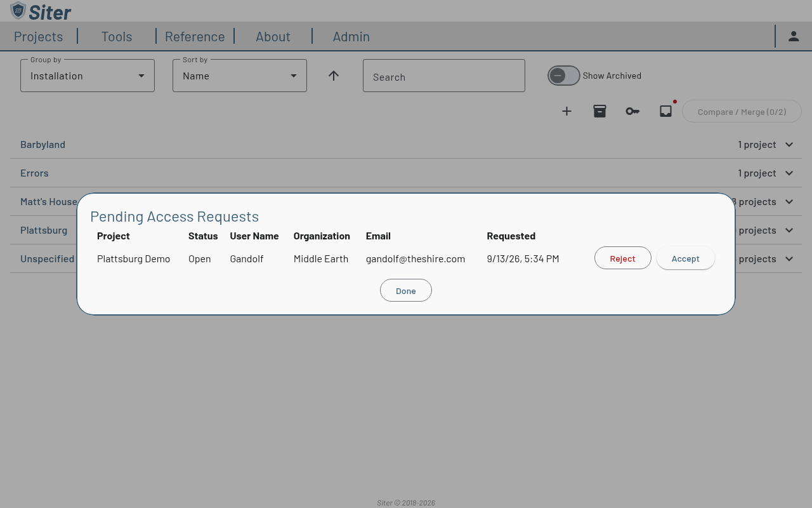The image size is (812, 508).
Task: Expand the Matt's House group chevron
Action: tap(789, 201)
